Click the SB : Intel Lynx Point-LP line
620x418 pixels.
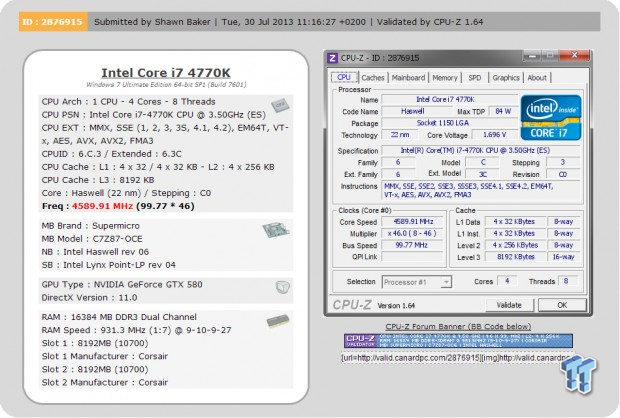pos(109,265)
